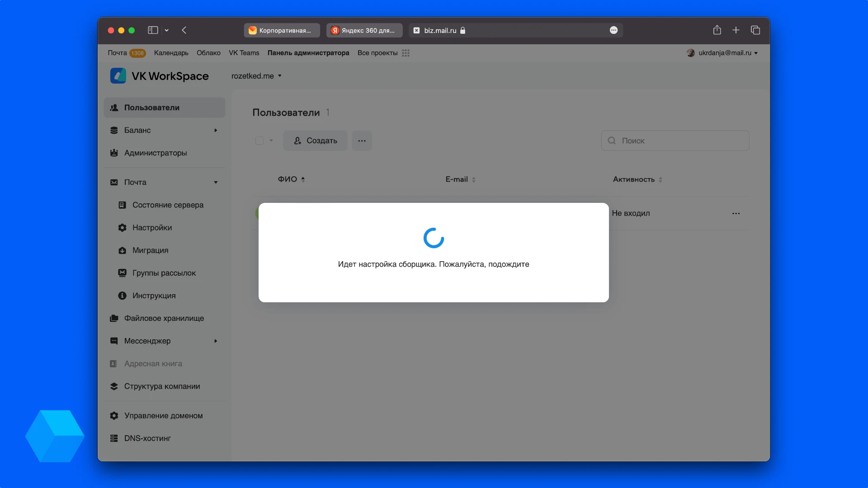Open Файловое хранилище in the sidebar
868x488 pixels.
pyautogui.click(x=165, y=318)
